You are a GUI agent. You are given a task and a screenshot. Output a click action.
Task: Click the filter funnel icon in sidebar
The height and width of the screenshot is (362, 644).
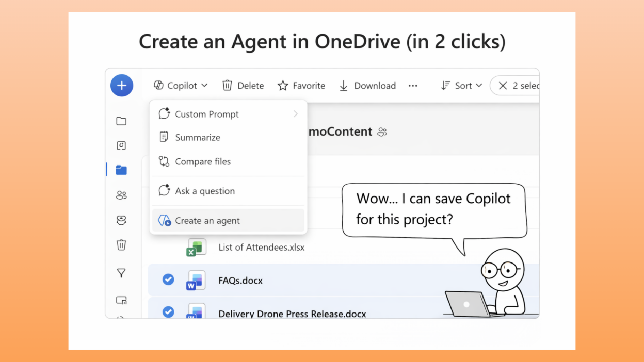(x=121, y=273)
